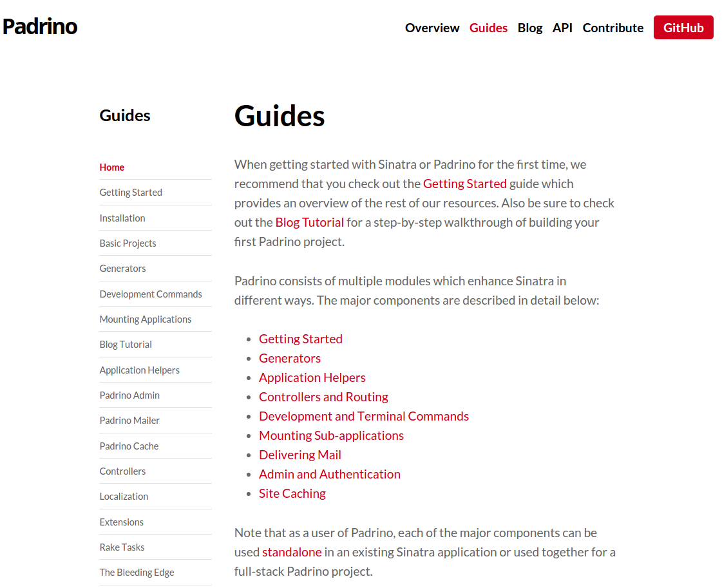Open the API navigation item
Viewport: 722px width, 588px height.
562,28
